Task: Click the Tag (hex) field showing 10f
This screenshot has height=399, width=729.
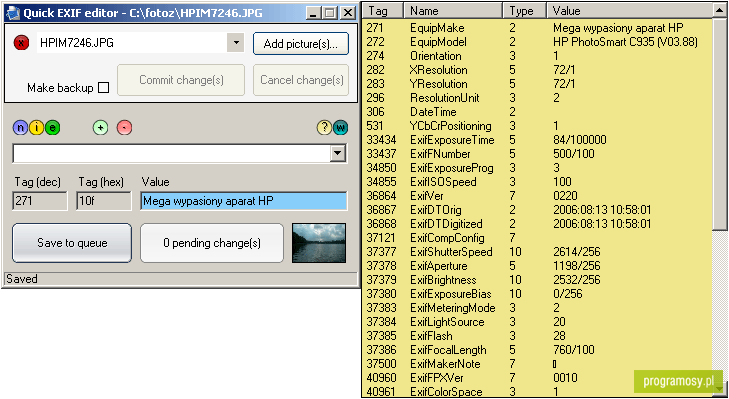Action: click(x=104, y=201)
